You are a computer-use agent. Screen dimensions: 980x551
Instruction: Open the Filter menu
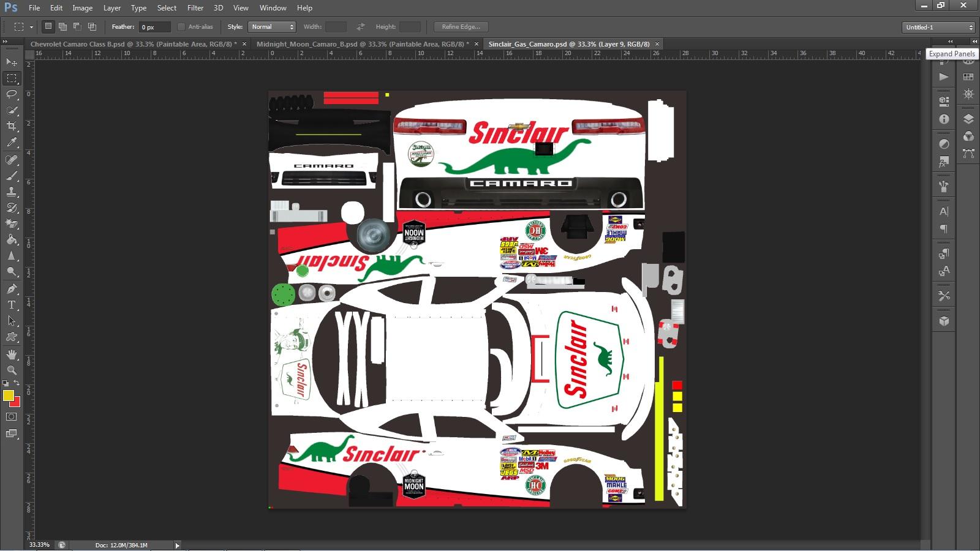(195, 8)
